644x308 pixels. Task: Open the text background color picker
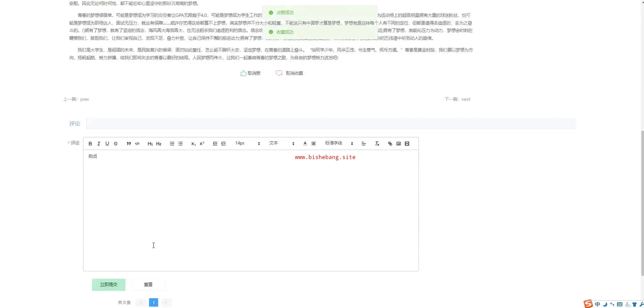[314, 144]
